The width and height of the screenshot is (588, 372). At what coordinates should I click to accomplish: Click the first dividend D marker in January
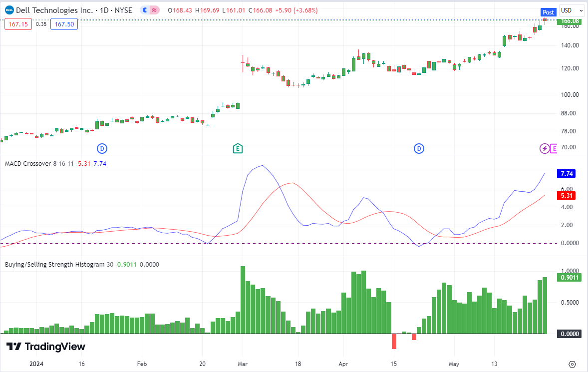(102, 148)
